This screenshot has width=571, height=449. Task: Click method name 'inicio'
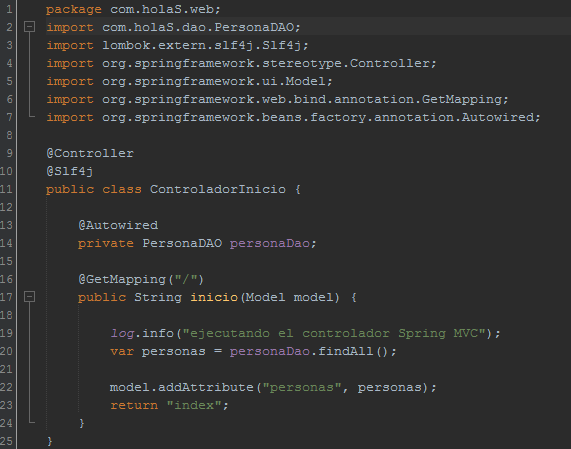point(214,297)
